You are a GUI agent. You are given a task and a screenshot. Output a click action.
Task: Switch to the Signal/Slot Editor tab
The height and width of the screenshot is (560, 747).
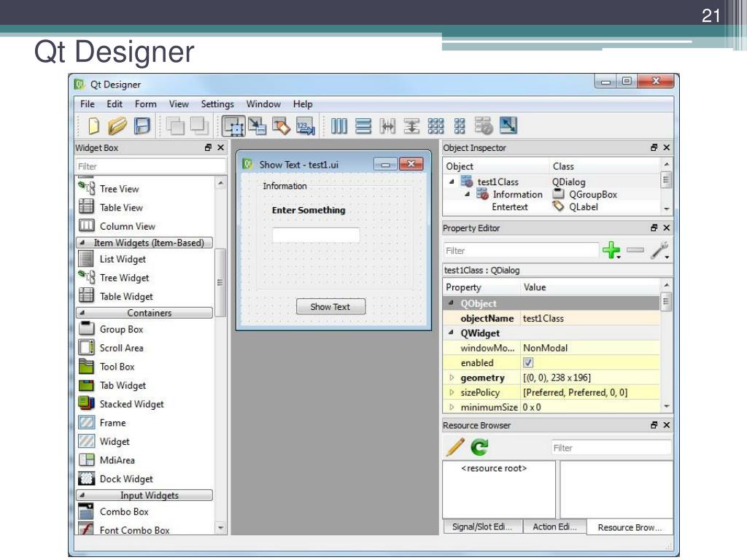click(482, 526)
